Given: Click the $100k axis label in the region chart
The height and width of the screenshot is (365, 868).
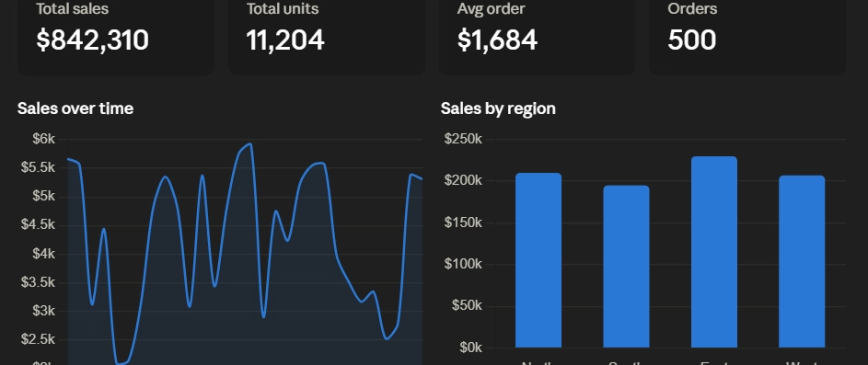Looking at the screenshot, I should [463, 264].
